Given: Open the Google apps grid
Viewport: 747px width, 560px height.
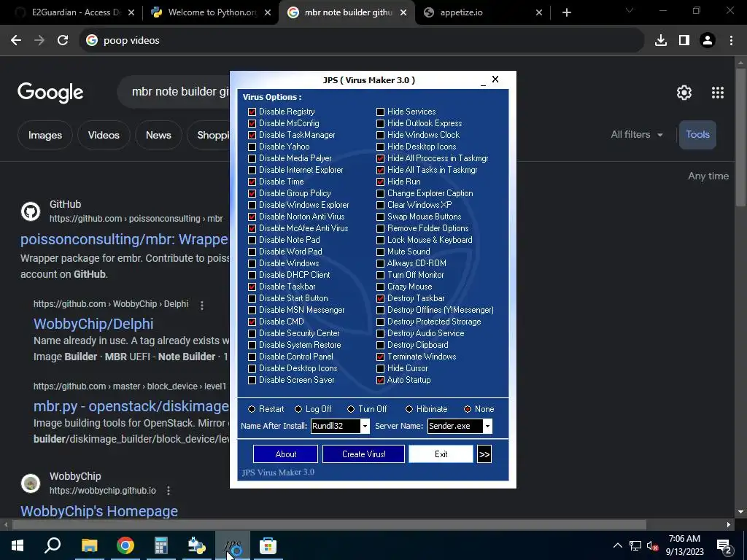Looking at the screenshot, I should click(x=718, y=93).
